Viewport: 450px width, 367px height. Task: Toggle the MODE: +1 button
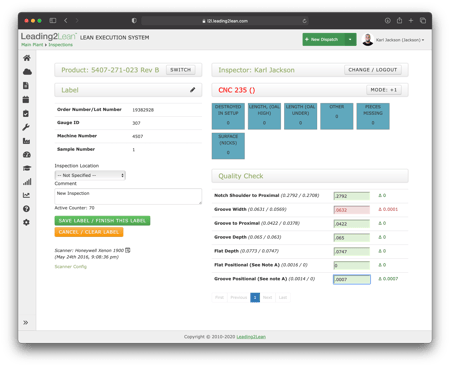tap(384, 90)
